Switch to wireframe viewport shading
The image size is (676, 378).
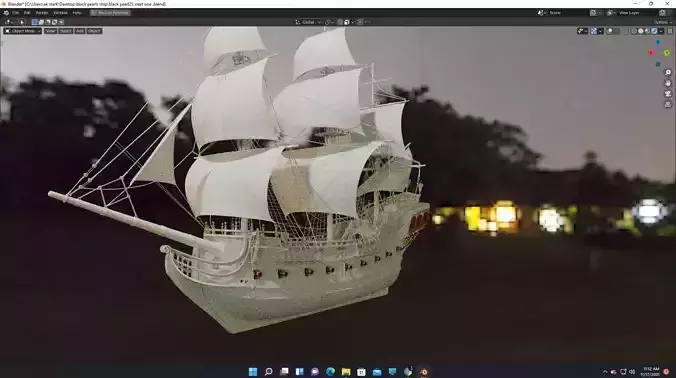pos(634,31)
